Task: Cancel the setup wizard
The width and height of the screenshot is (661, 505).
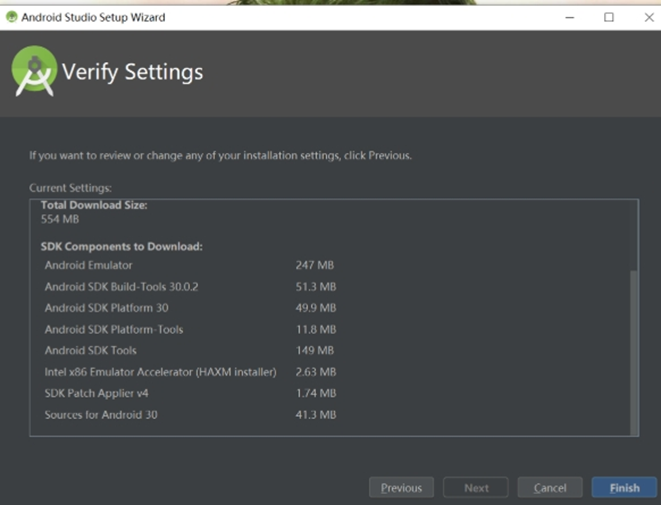Action: tap(550, 488)
